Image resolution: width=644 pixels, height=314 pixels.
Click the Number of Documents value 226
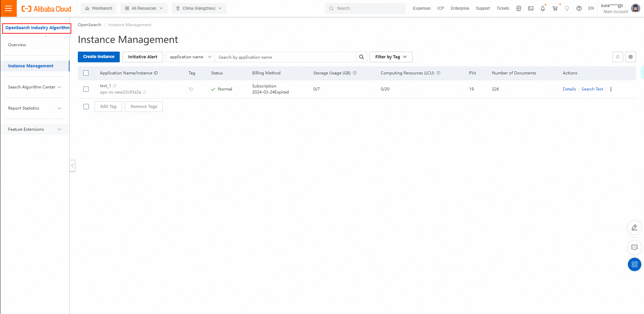point(495,89)
